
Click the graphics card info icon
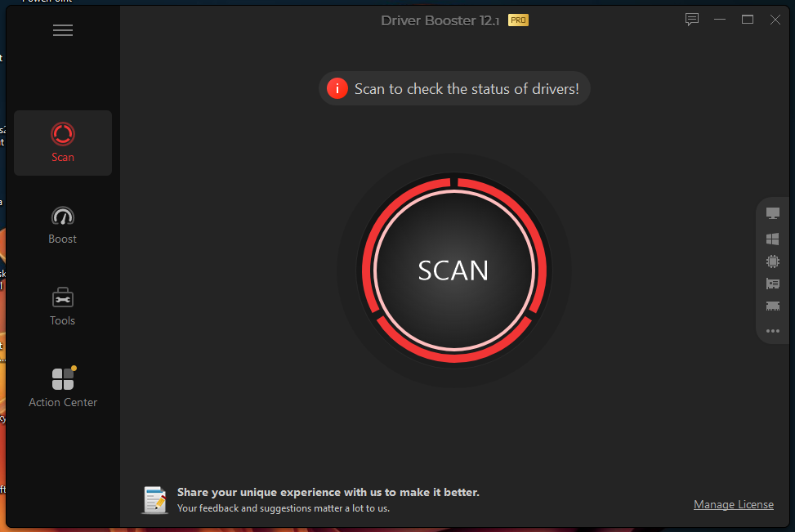tap(773, 284)
